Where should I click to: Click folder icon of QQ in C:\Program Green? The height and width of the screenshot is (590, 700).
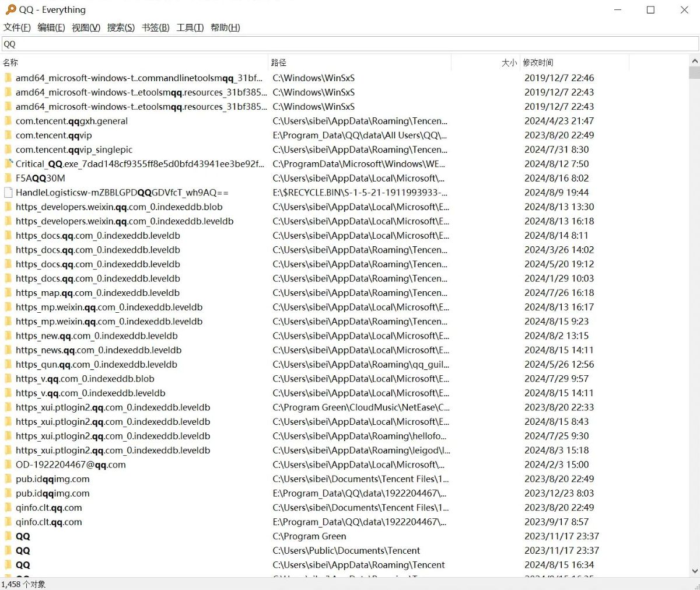(8, 536)
